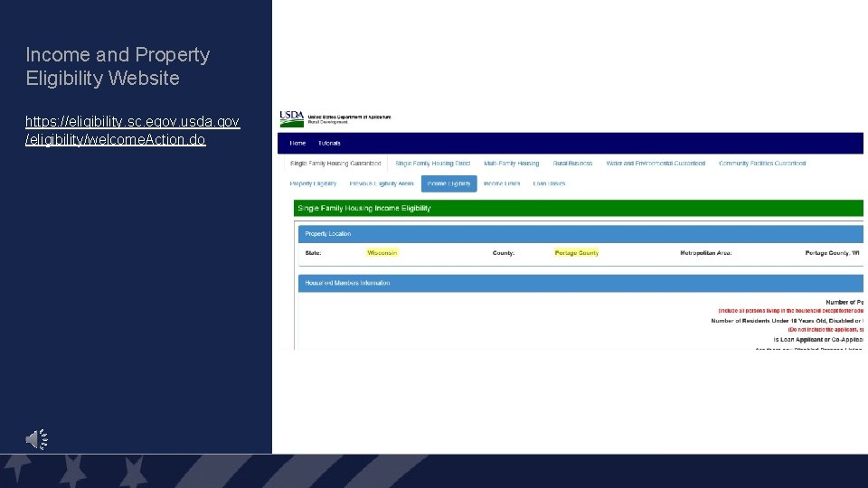
Task: Select Single Family Housing Direct tab
Action: point(432,164)
